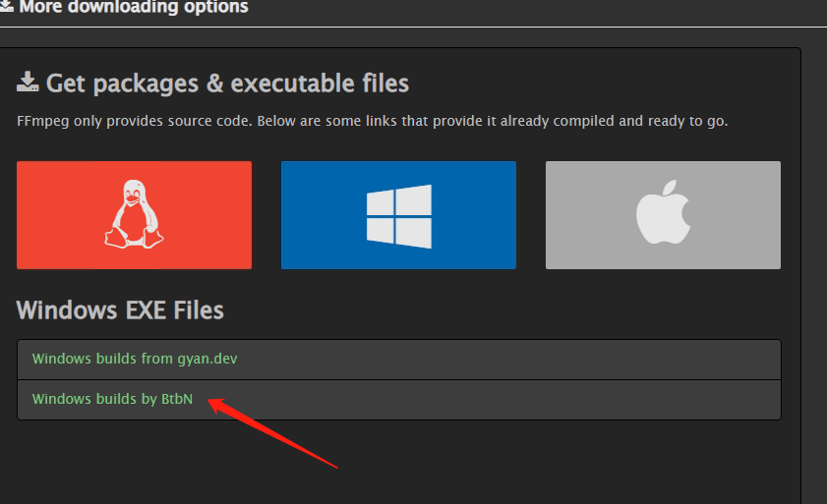Viewport: 827px width, 504px height.
Task: Click the FFmpeg source code description sentence
Action: pos(372,122)
